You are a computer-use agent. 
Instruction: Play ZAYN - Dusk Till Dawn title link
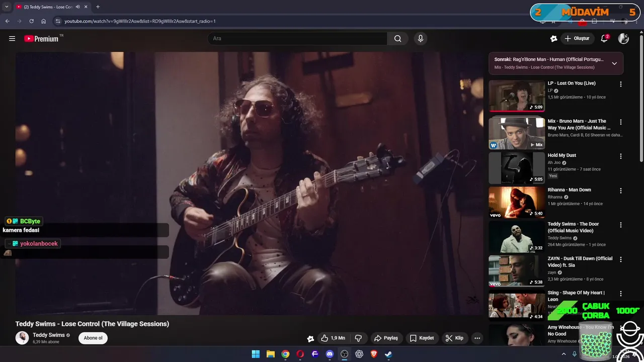pos(580,261)
